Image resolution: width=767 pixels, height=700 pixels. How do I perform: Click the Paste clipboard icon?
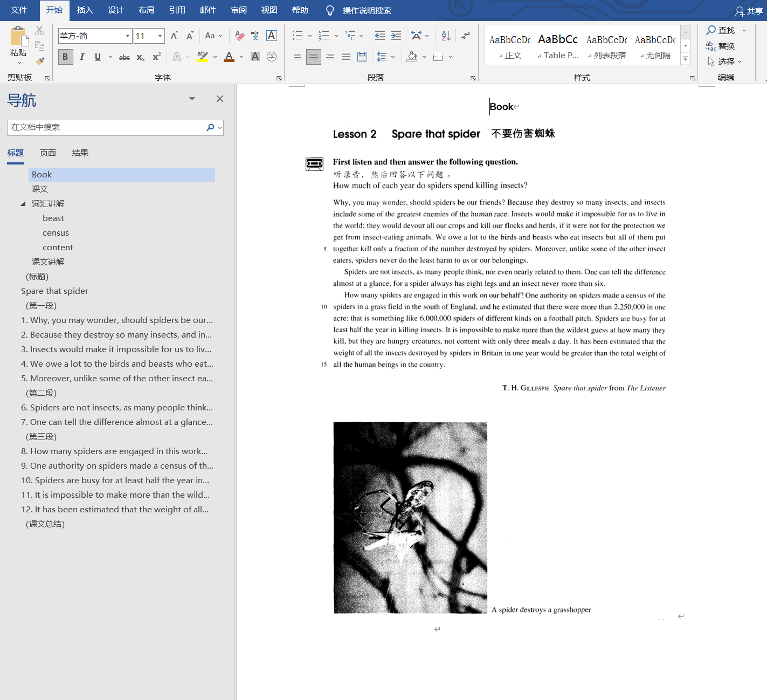click(x=19, y=37)
